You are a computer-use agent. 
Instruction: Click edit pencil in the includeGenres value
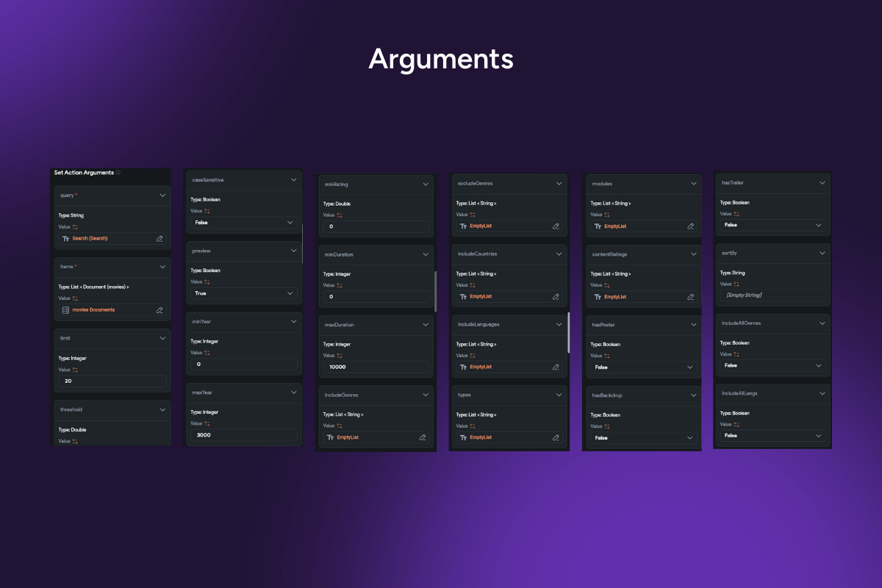pos(423,437)
